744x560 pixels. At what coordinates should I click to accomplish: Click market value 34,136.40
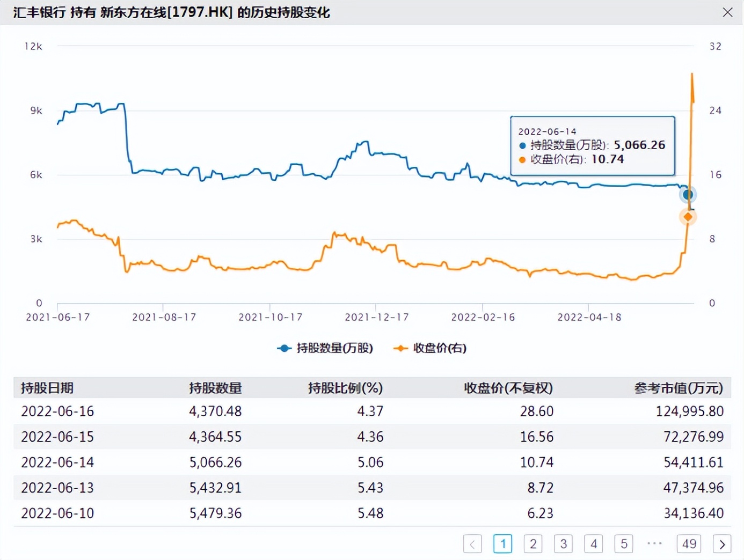click(x=694, y=513)
